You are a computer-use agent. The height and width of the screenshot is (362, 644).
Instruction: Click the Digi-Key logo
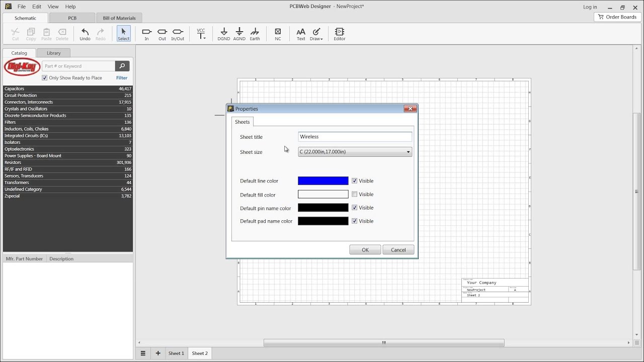(x=22, y=67)
